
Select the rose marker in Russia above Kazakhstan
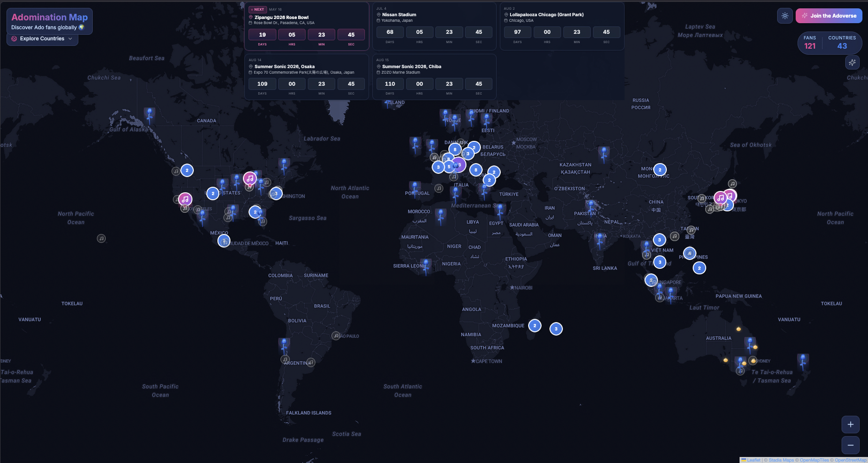coord(604,154)
